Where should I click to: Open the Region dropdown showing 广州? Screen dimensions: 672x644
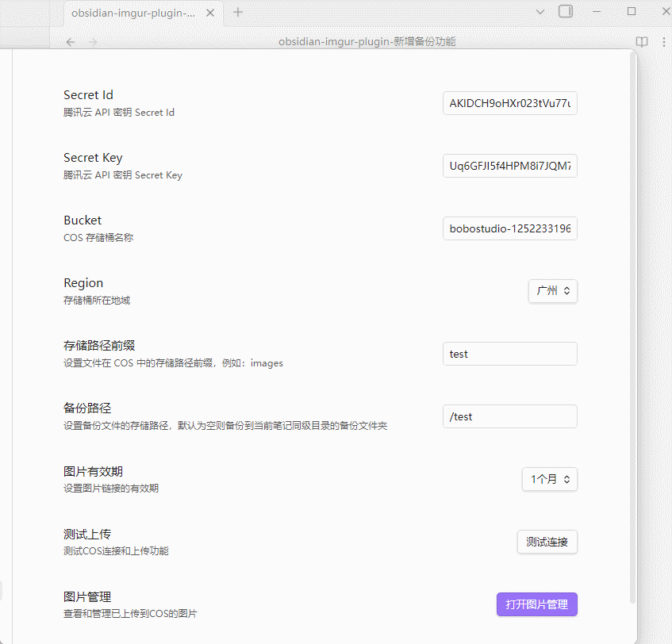coord(552,291)
